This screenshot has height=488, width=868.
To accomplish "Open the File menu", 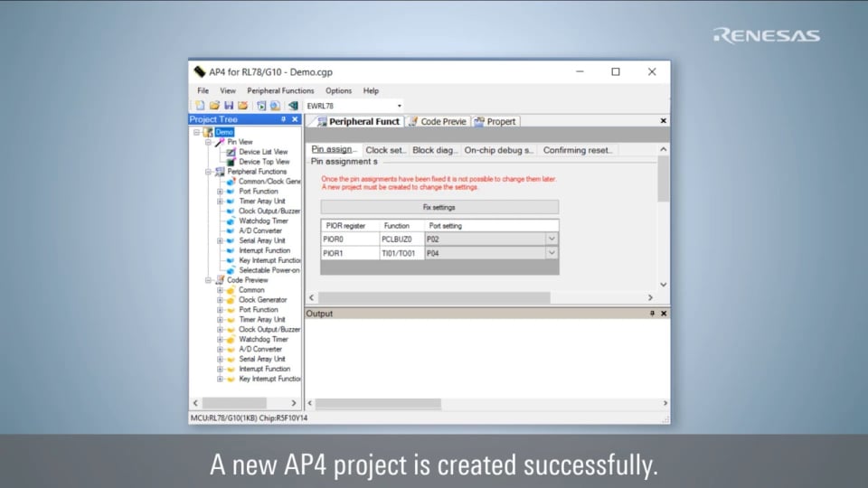I will [x=203, y=90].
